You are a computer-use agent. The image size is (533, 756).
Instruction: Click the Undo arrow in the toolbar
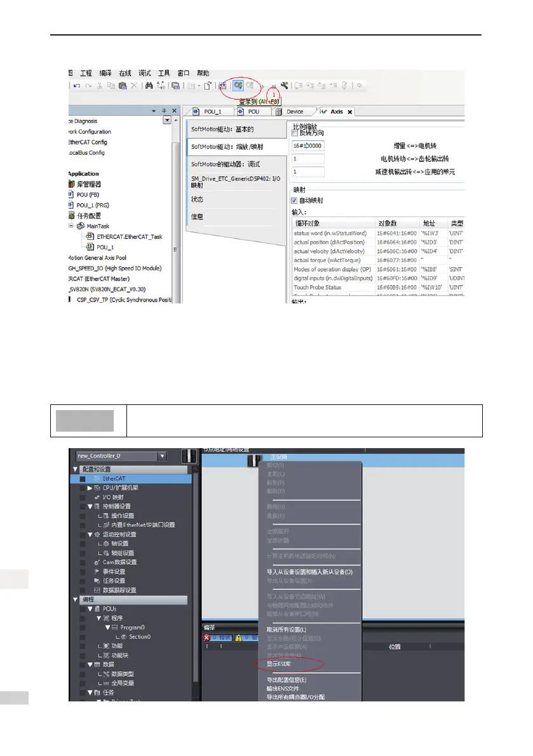coord(77,86)
